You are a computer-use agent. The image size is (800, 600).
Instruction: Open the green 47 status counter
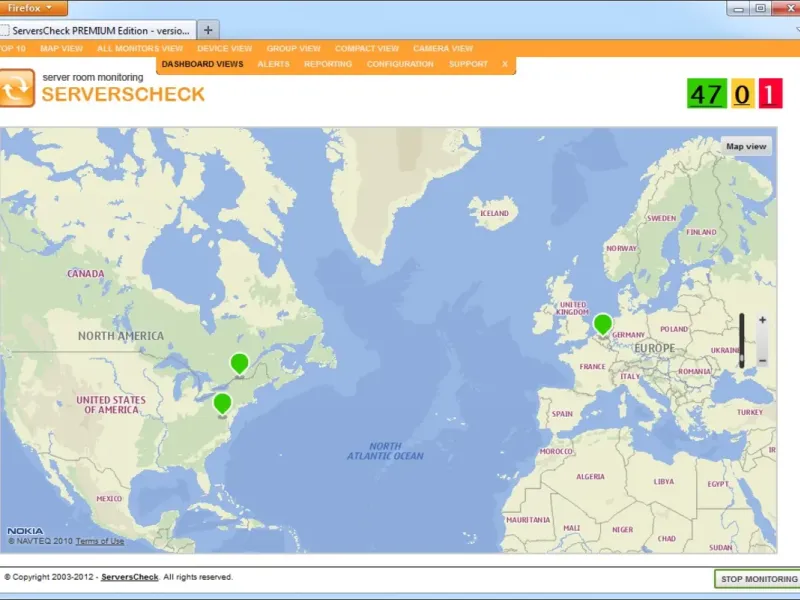coord(707,93)
